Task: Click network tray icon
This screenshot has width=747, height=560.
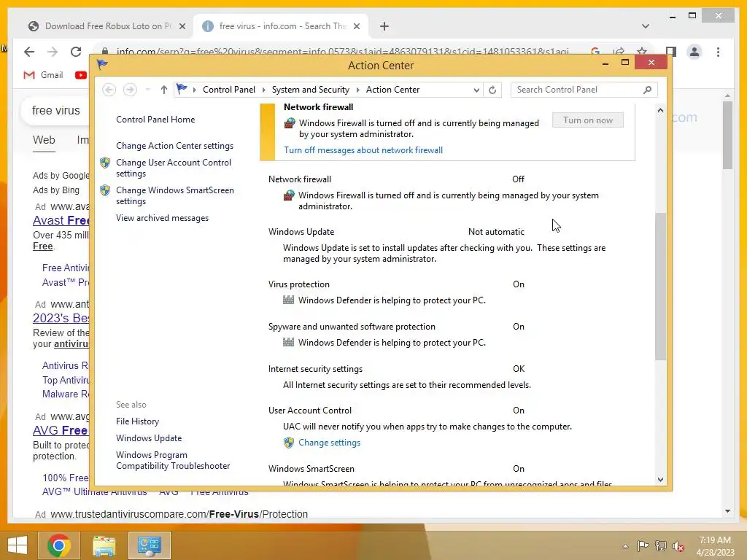Action: pos(661,546)
